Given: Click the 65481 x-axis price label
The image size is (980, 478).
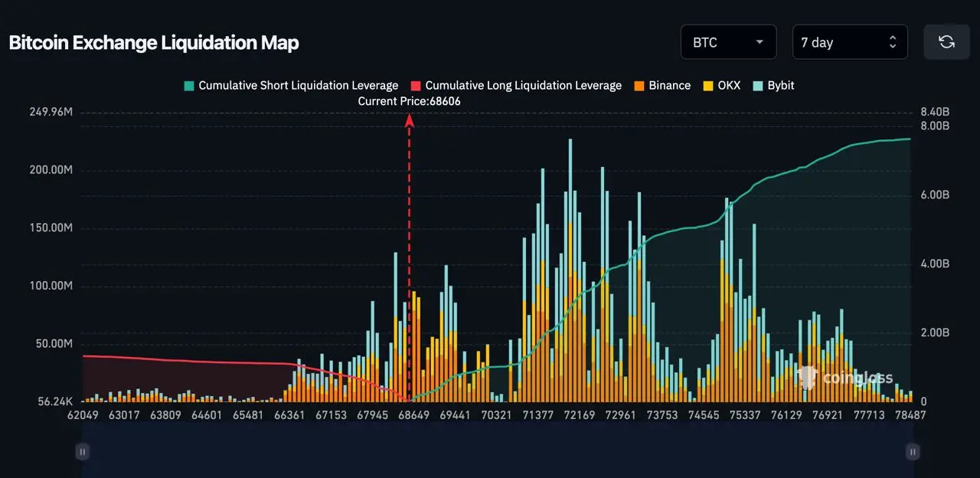Looking at the screenshot, I should (247, 415).
